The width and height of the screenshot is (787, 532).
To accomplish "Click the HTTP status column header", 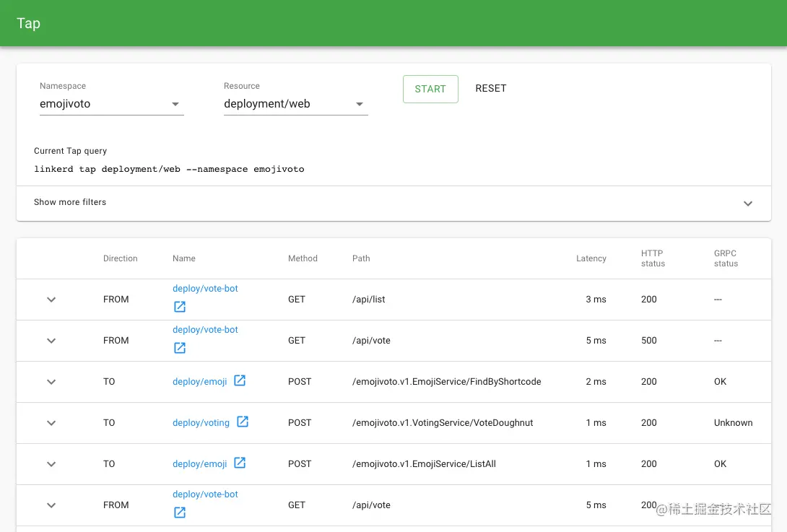I will click(x=653, y=258).
